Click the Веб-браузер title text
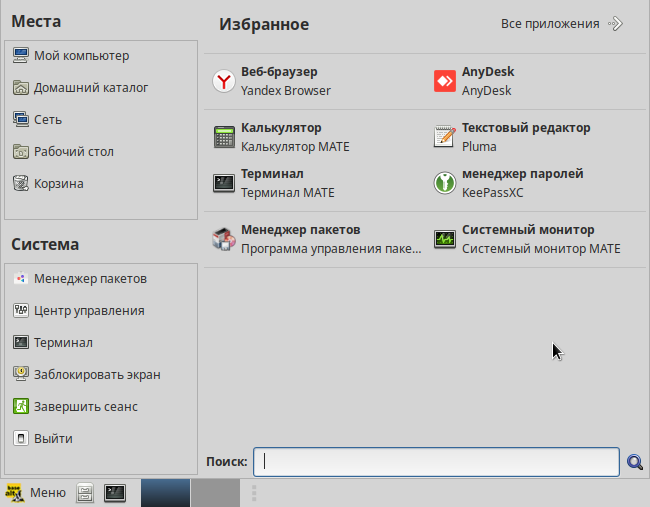Viewport: 650px width, 507px height. pyautogui.click(x=279, y=71)
